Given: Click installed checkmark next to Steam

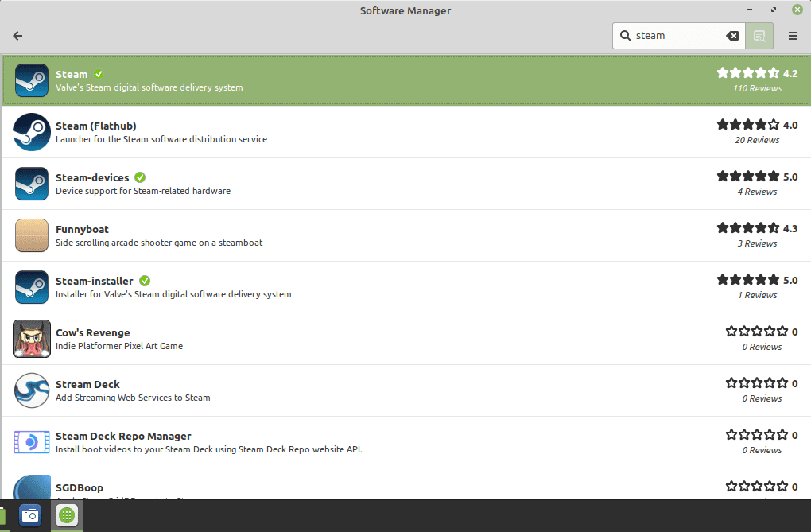Looking at the screenshot, I should point(99,74).
